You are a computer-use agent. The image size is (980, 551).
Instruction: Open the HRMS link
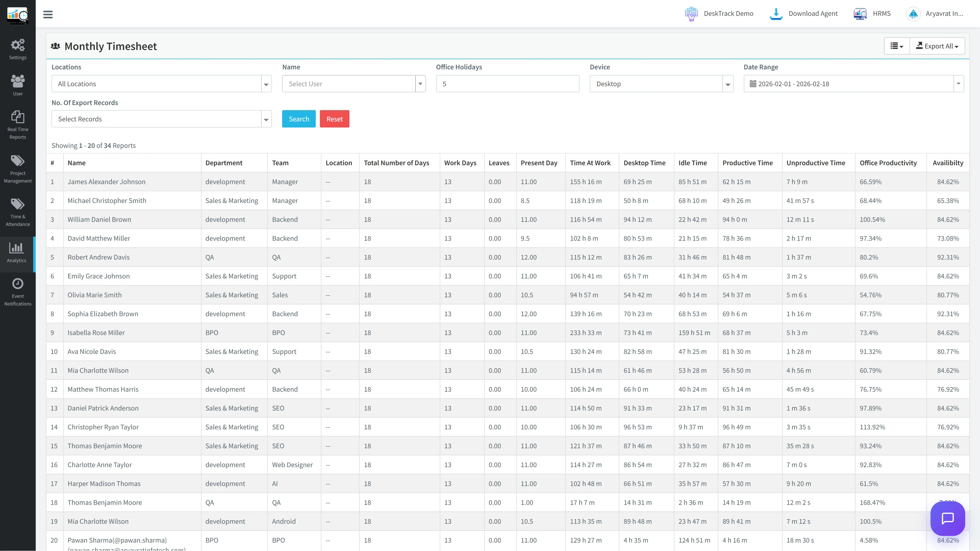pos(882,14)
